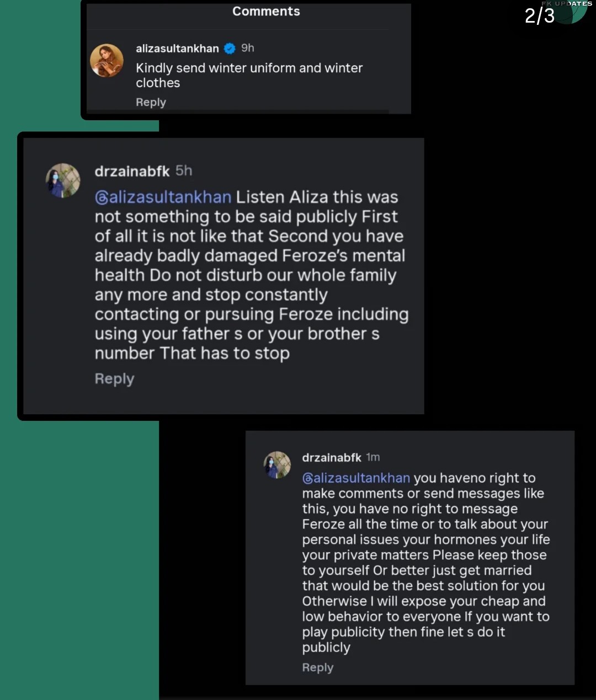Tap @alizasultankhan mention in "you haveno right" comment

tap(356, 478)
